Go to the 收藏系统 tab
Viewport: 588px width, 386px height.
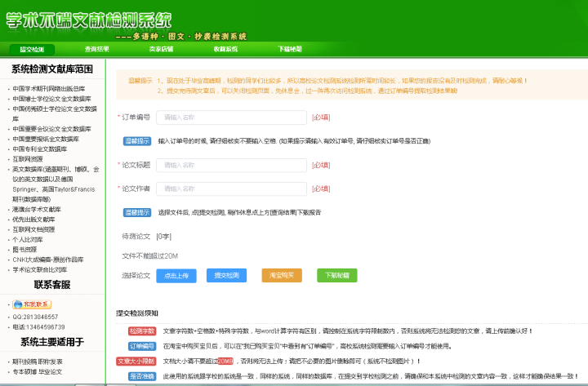(225, 49)
